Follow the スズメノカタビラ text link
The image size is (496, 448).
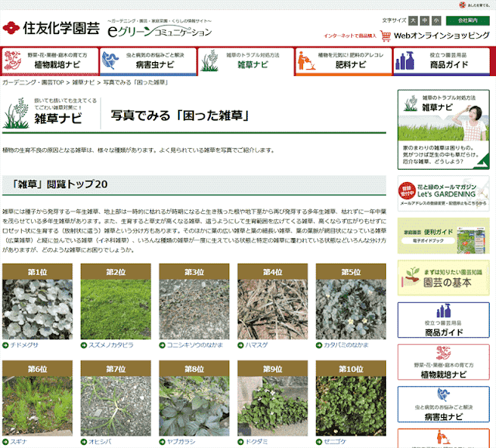click(111, 345)
